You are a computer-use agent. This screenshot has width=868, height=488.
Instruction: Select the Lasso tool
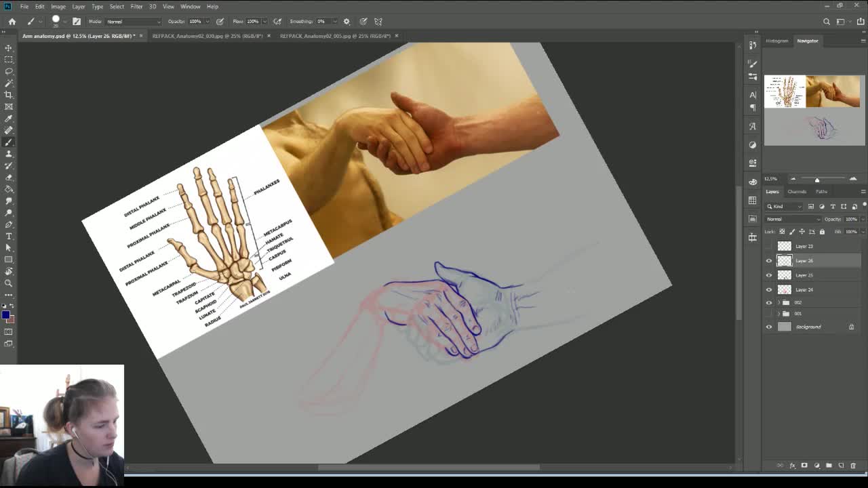(9, 71)
